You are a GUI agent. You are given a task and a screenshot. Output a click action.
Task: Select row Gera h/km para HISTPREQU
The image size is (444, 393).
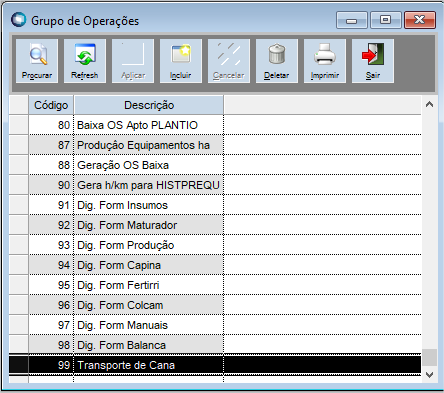coord(215,185)
